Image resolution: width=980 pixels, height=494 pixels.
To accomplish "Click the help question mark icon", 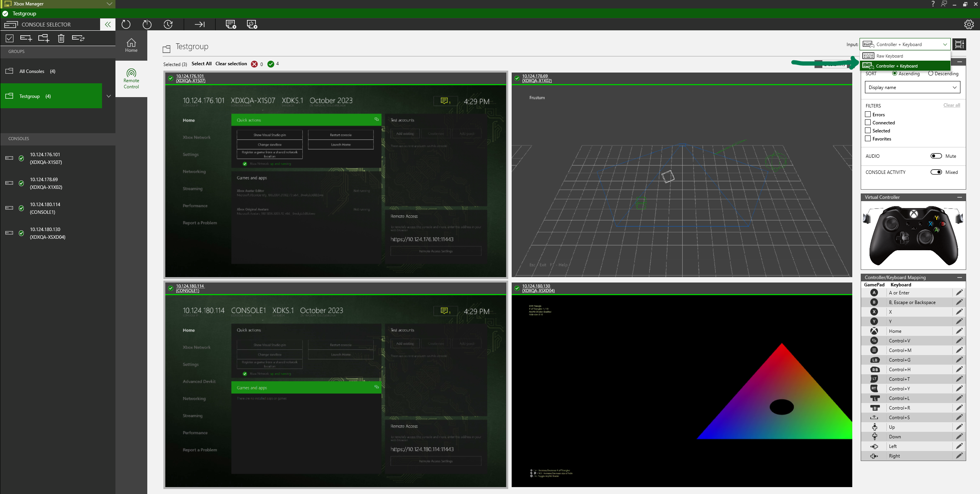I will [x=933, y=4].
